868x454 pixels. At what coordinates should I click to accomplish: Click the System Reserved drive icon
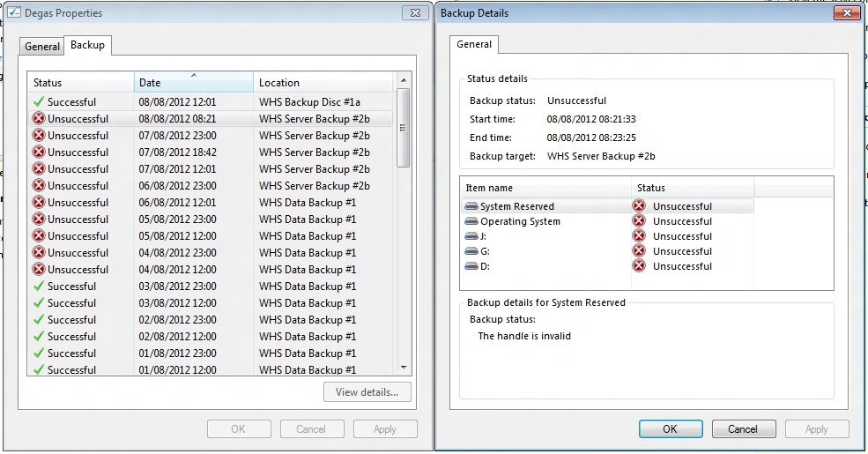(x=471, y=207)
